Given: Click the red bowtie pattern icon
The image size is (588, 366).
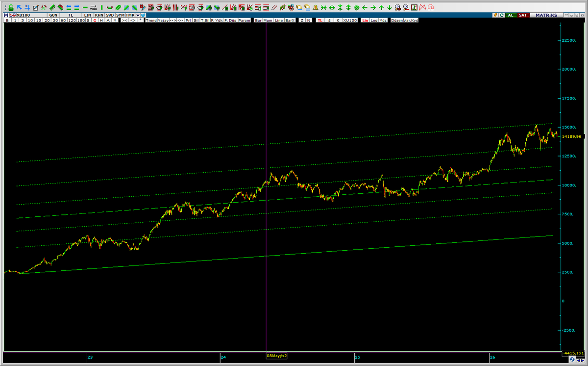Looking at the screenshot, I should pos(421,7).
